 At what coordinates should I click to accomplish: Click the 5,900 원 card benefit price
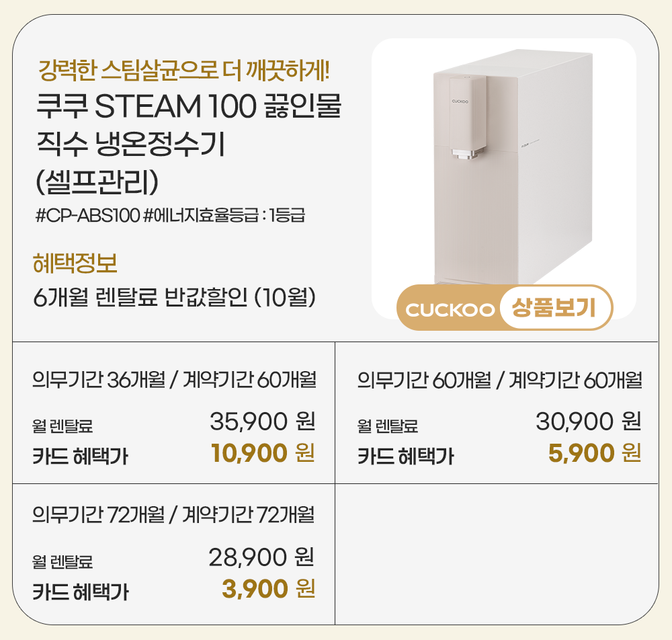point(594,454)
